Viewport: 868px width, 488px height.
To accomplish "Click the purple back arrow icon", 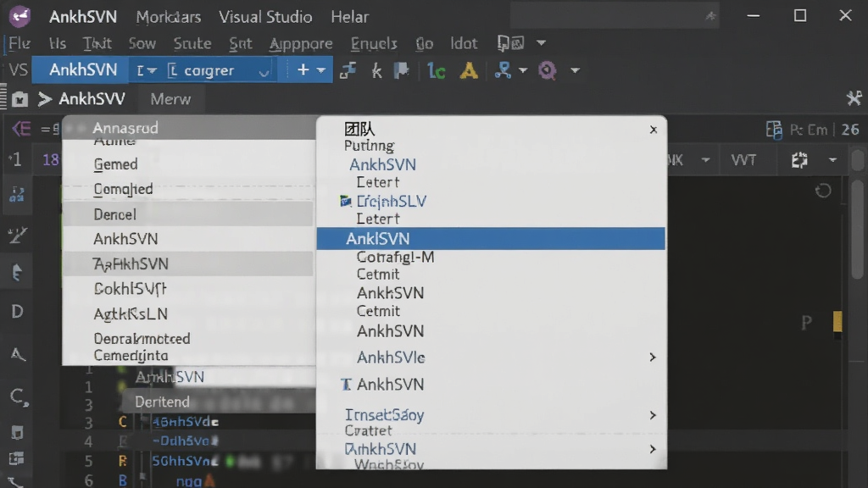I will pos(21,129).
